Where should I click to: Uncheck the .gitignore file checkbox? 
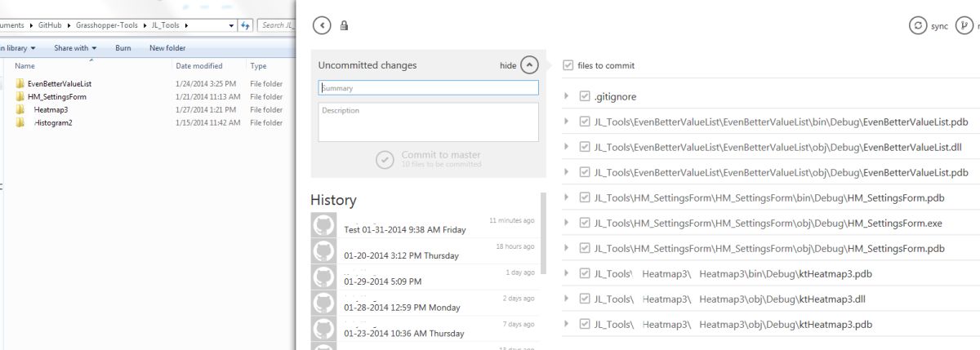click(x=584, y=96)
